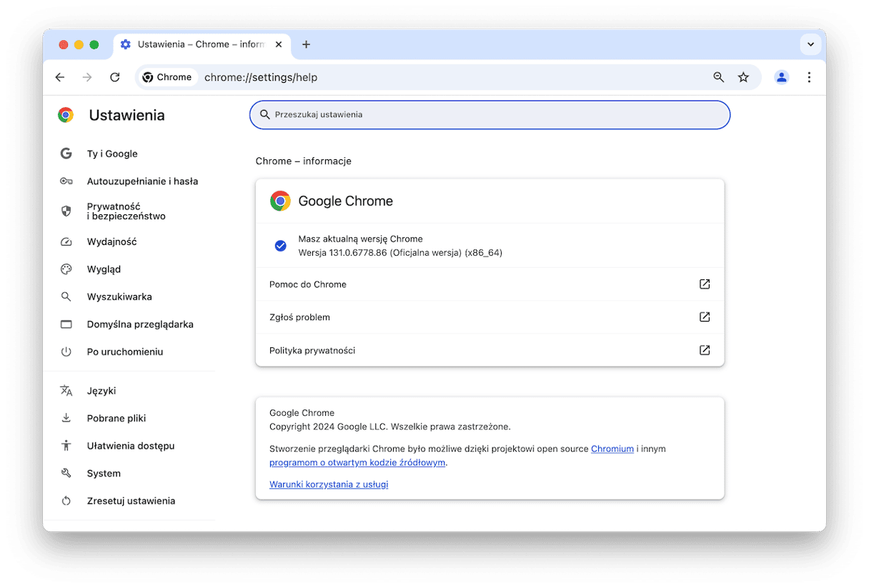
Task: Click the Ułatwienia dostępu accessibility icon
Action: [66, 446]
